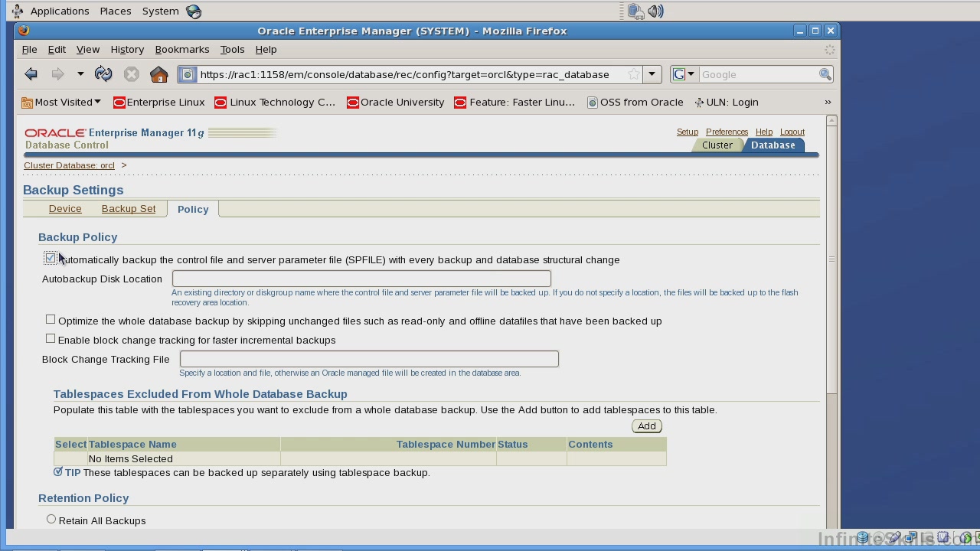This screenshot has width=980, height=551.
Task: Click the network status icon in panel
Action: point(635,11)
